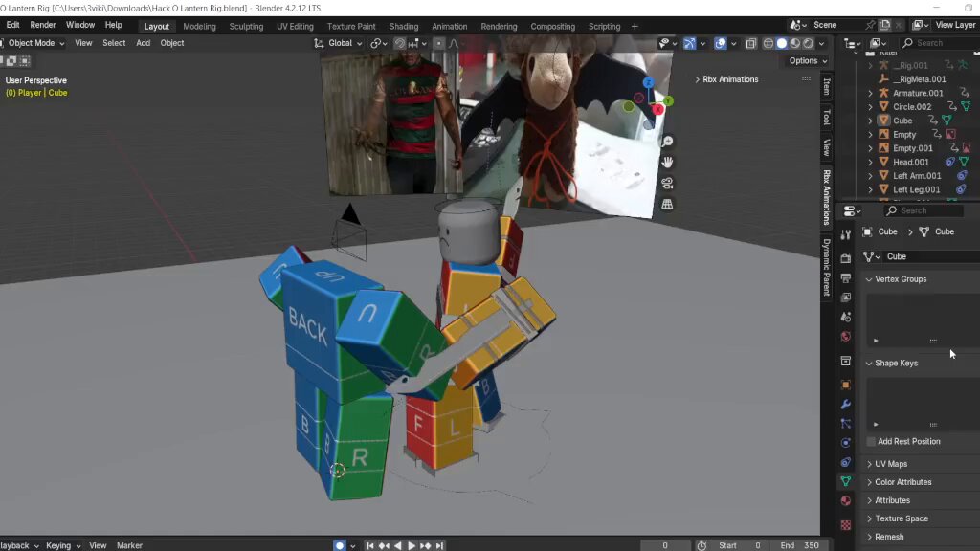Switch to the Modeling workspace tab
Image resolution: width=980 pixels, height=551 pixels.
199,26
